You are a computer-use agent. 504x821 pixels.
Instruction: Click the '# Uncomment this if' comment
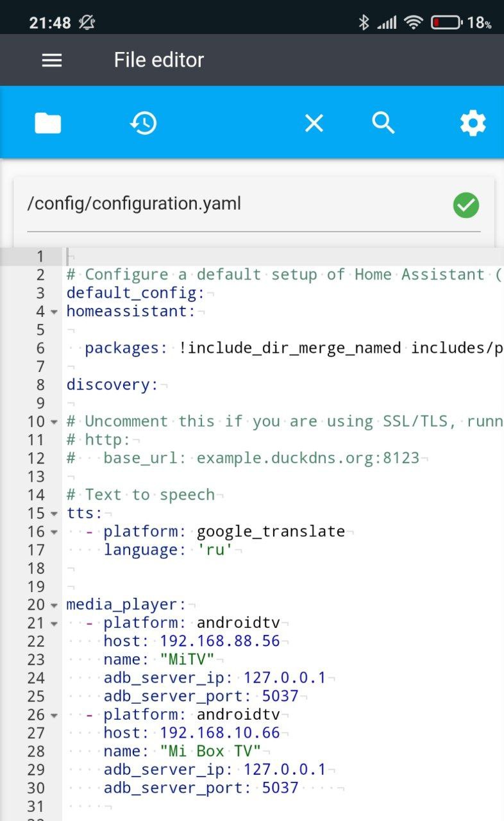click(x=285, y=422)
